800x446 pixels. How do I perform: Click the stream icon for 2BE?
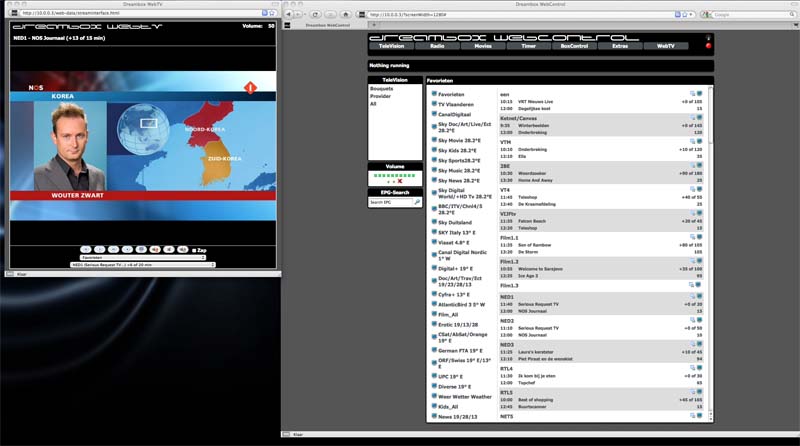point(699,165)
